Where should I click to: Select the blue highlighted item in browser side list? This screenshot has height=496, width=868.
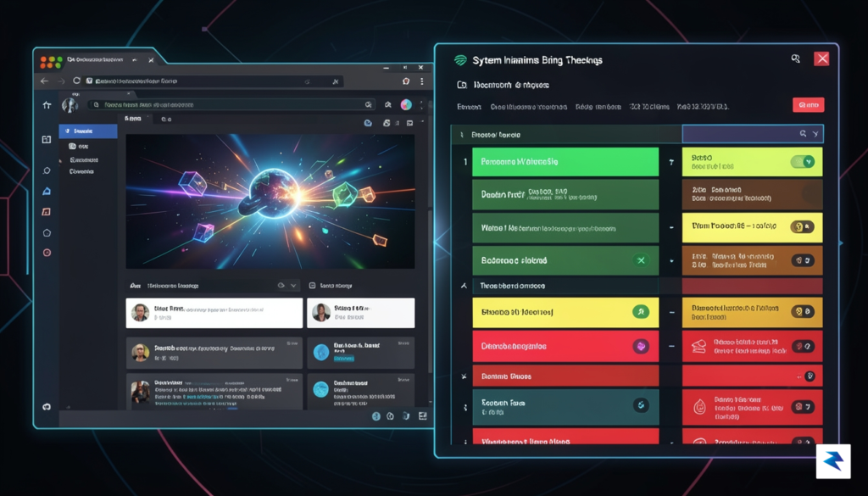[88, 131]
